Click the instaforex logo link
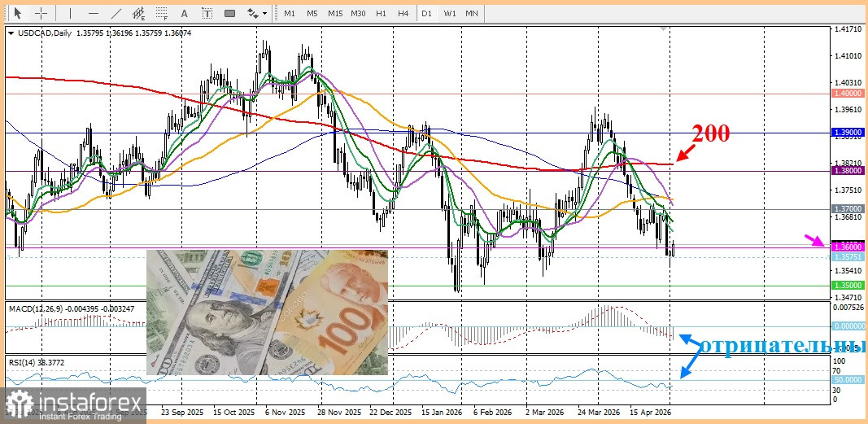 (x=74, y=404)
